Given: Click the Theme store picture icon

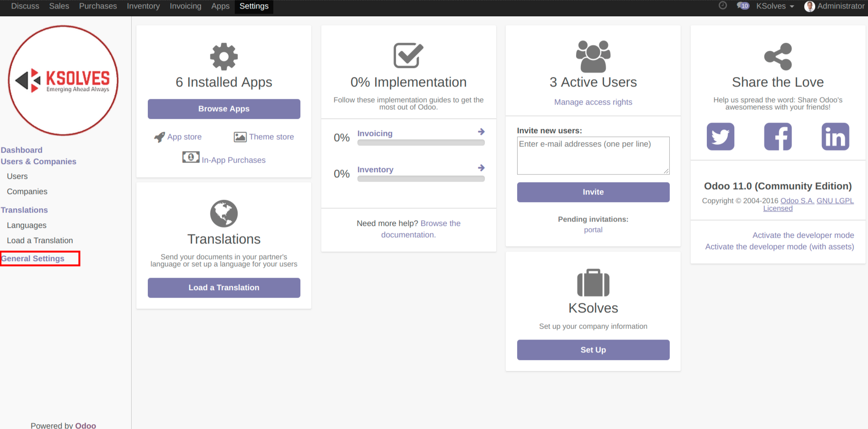Looking at the screenshot, I should pos(240,137).
